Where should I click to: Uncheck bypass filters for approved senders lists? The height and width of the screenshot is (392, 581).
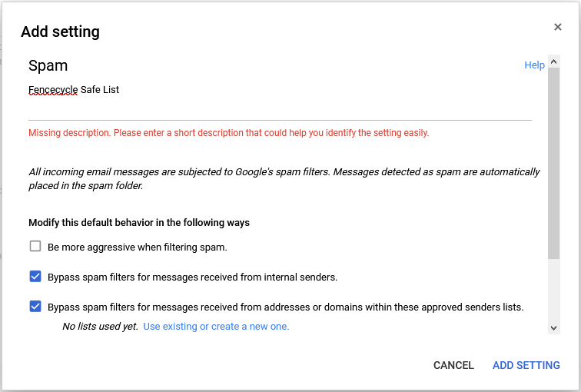pyautogui.click(x=35, y=306)
